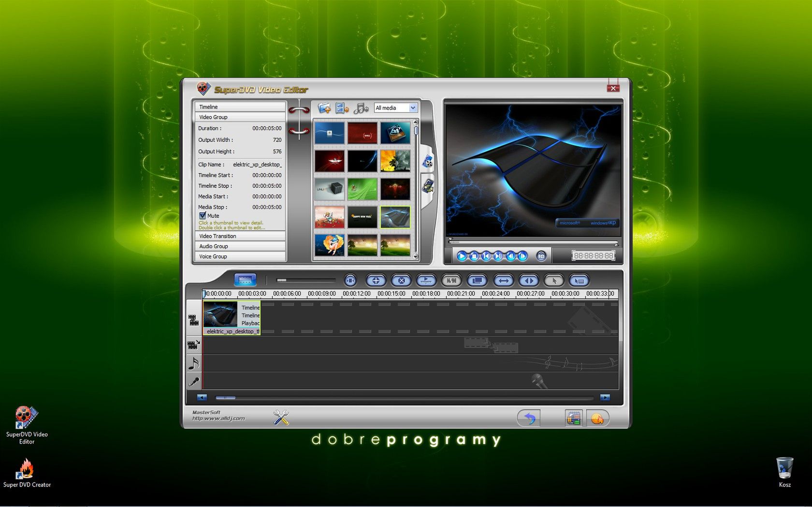Step one frame forward in preview
The image size is (812, 507).
click(x=522, y=256)
